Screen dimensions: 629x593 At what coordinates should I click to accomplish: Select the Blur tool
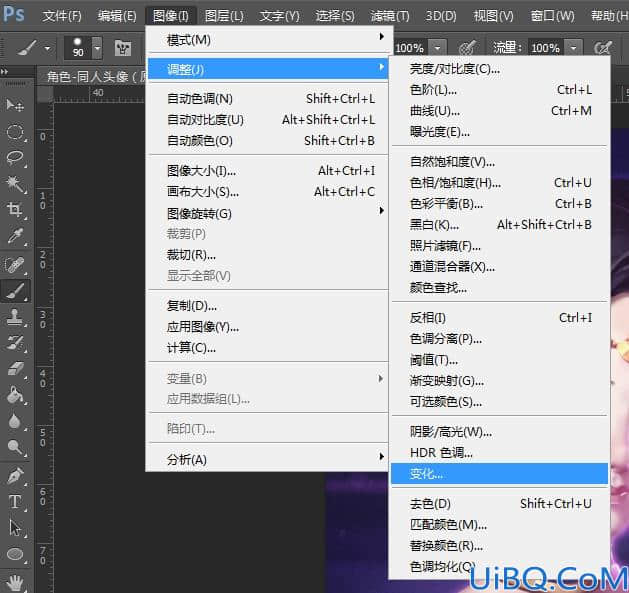pyautogui.click(x=15, y=421)
